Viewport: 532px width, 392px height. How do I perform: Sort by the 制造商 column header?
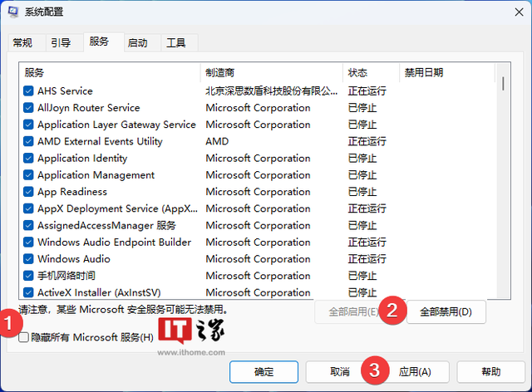click(272, 72)
